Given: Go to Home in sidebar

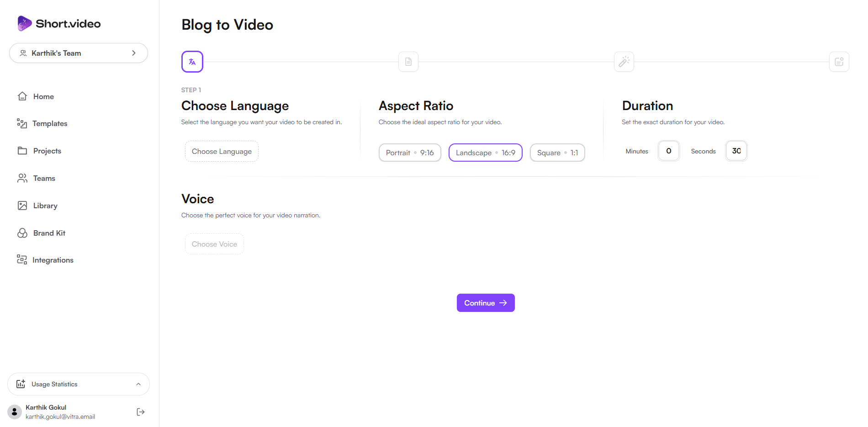Looking at the screenshot, I should coord(43,96).
